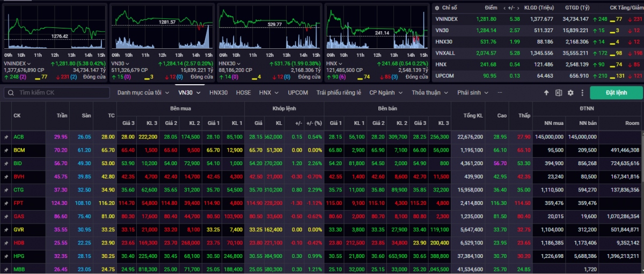Click the KLGD (Triệu) column header
Image resolution: width=644 pixels, height=274 pixels.
(538, 8)
